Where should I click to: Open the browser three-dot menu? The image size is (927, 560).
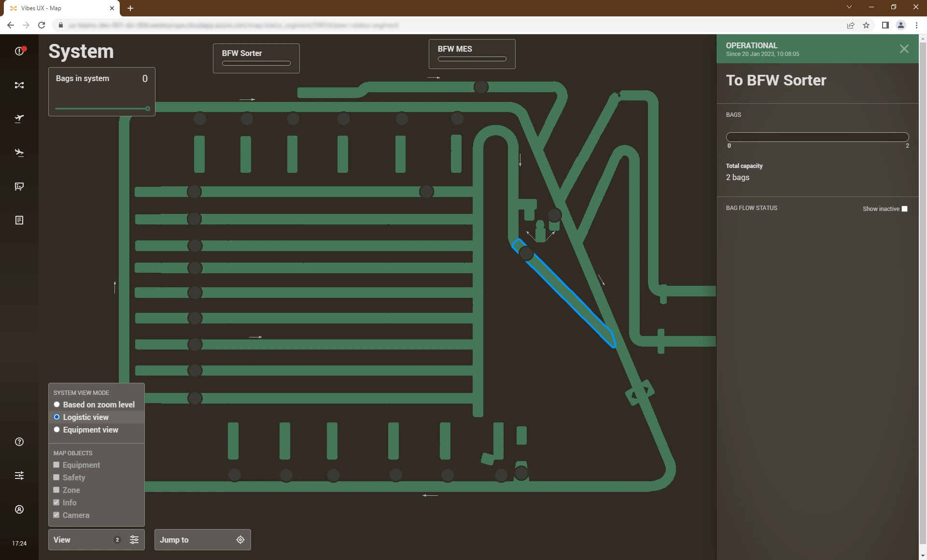916,25
